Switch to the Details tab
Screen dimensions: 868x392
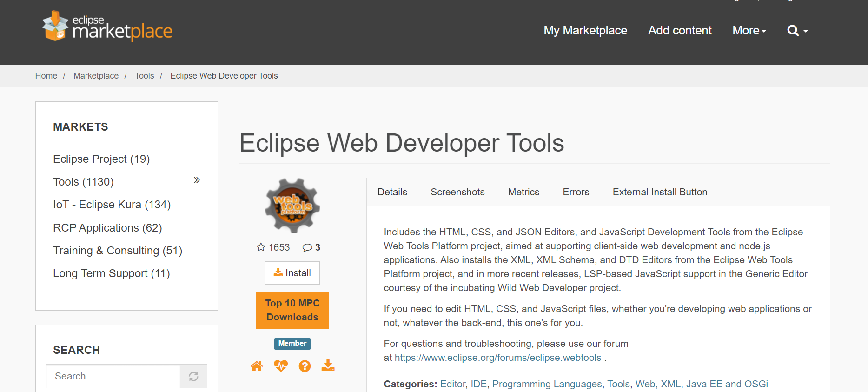click(x=392, y=192)
